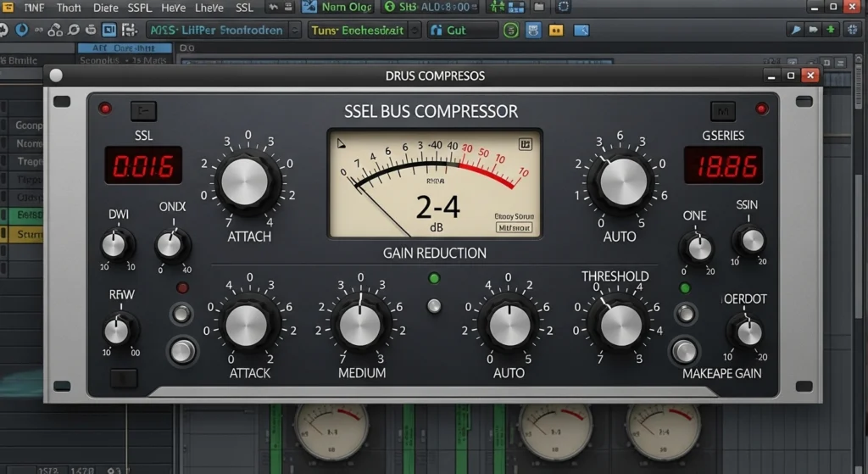Click the Nam Olqc button

click(337, 7)
